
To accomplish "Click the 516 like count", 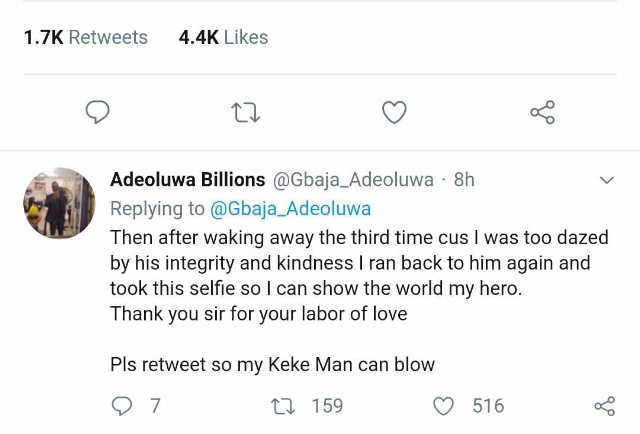I will pos(488,406).
